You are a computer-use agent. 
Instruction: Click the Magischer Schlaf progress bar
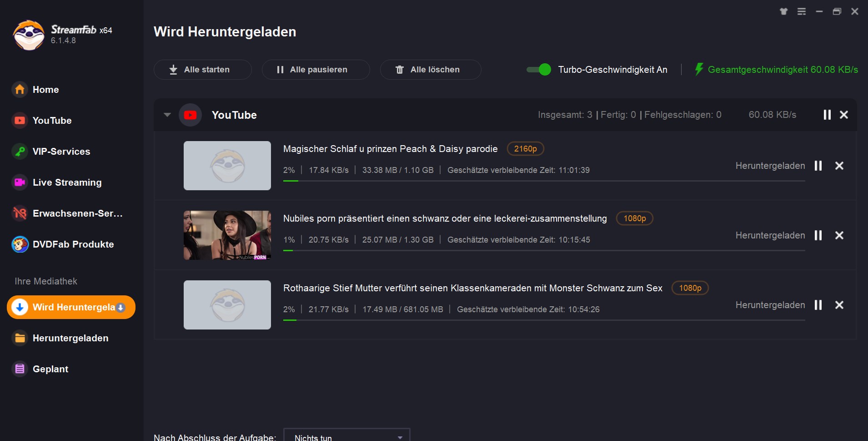[544, 181]
